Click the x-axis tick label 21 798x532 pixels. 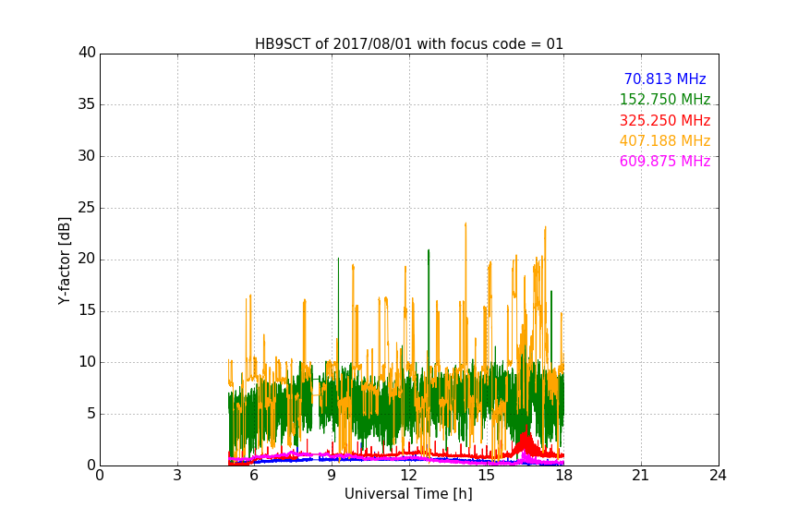click(x=641, y=476)
